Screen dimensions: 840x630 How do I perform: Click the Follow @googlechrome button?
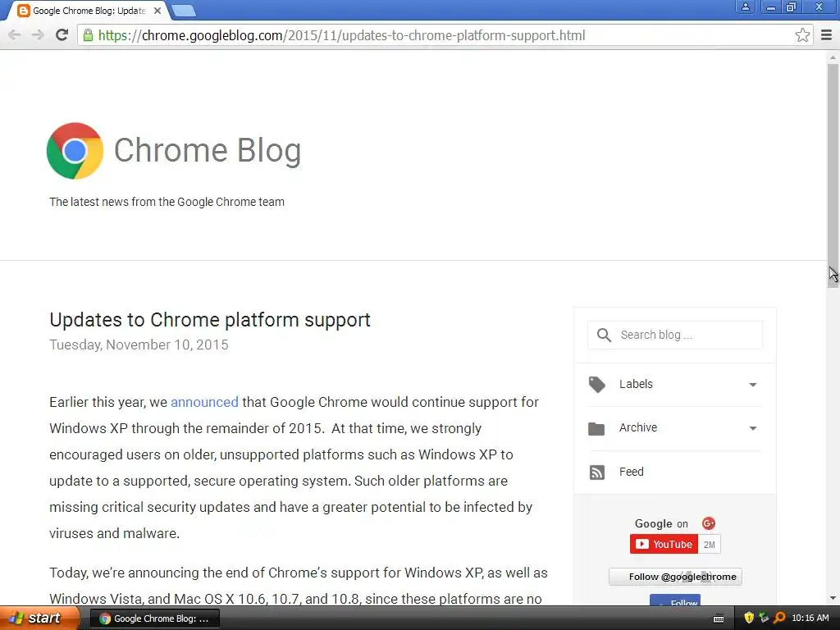point(676,577)
